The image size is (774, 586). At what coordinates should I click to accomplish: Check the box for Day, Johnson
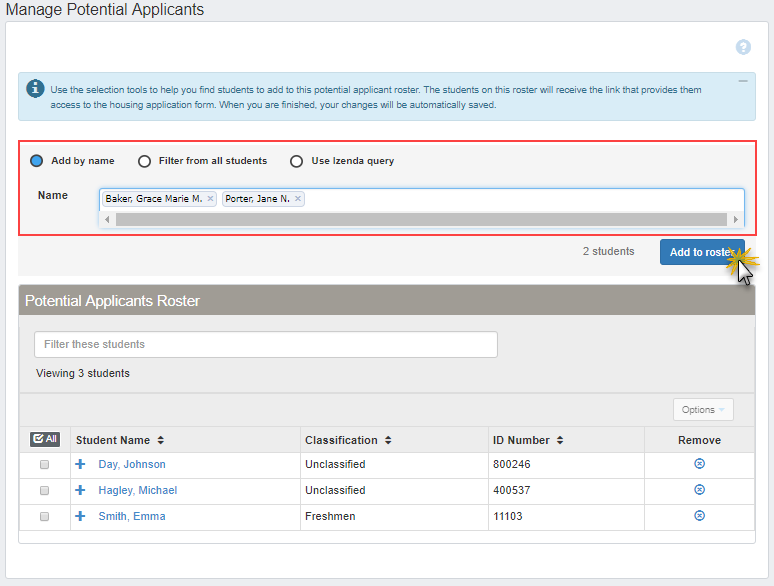[44, 465]
